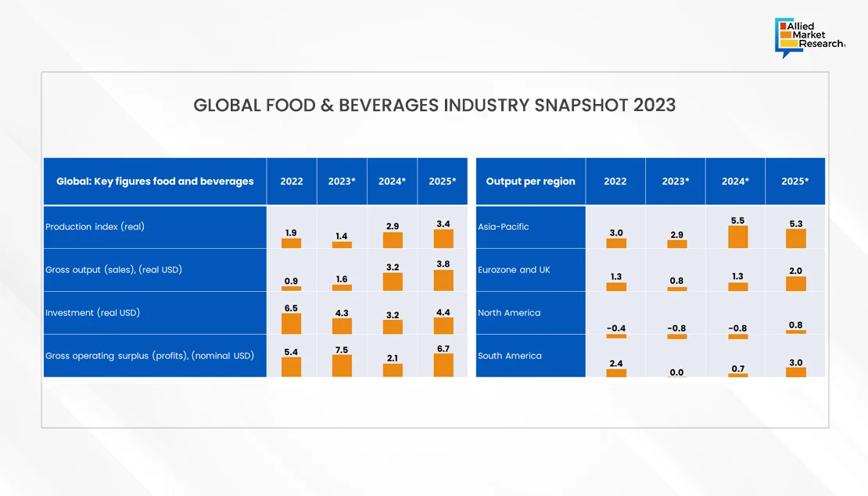868x496 pixels.
Task: Click the Eurozone and UK row label
Action: 514,270
